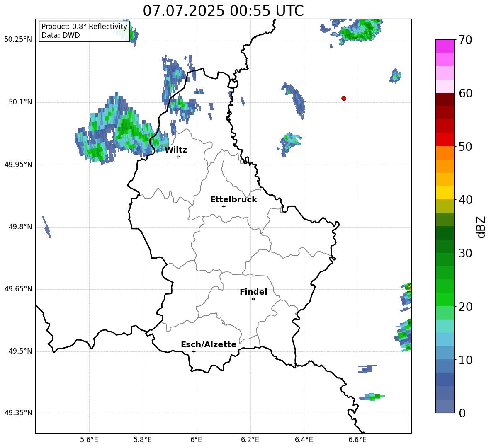Image resolution: width=491 pixels, height=448 pixels.
Task: Click the dBZ colorbar axis label
Action: [481, 227]
